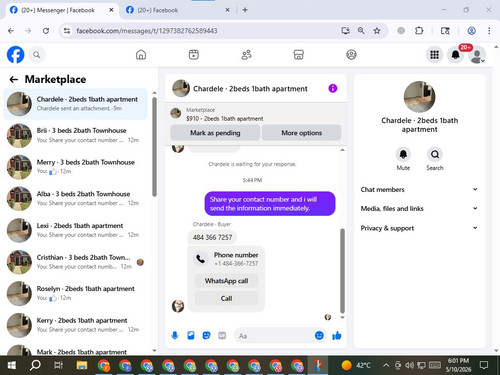Click the browser address bar URL
Viewport: 500px width, 375px height.
pos(147,31)
